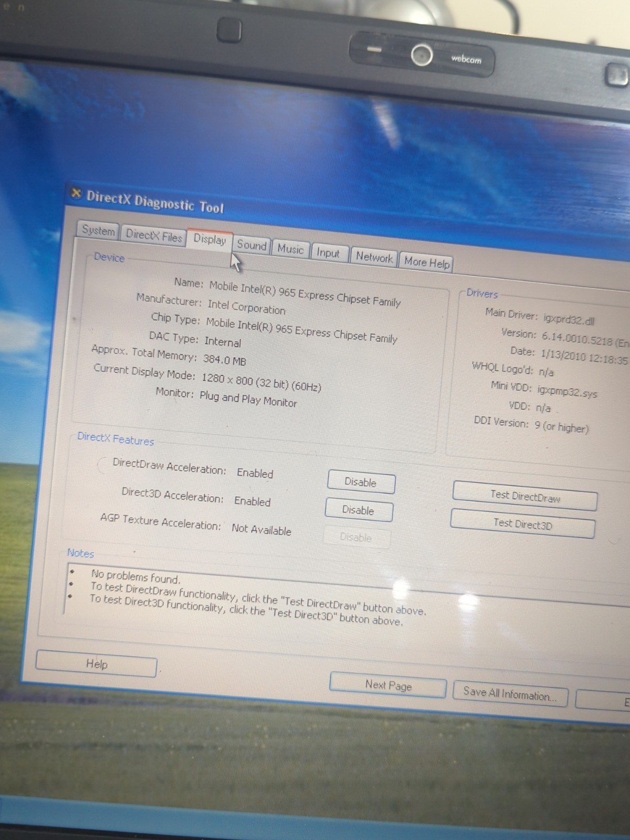630x840 pixels.
Task: Open the Input tab
Action: click(329, 253)
